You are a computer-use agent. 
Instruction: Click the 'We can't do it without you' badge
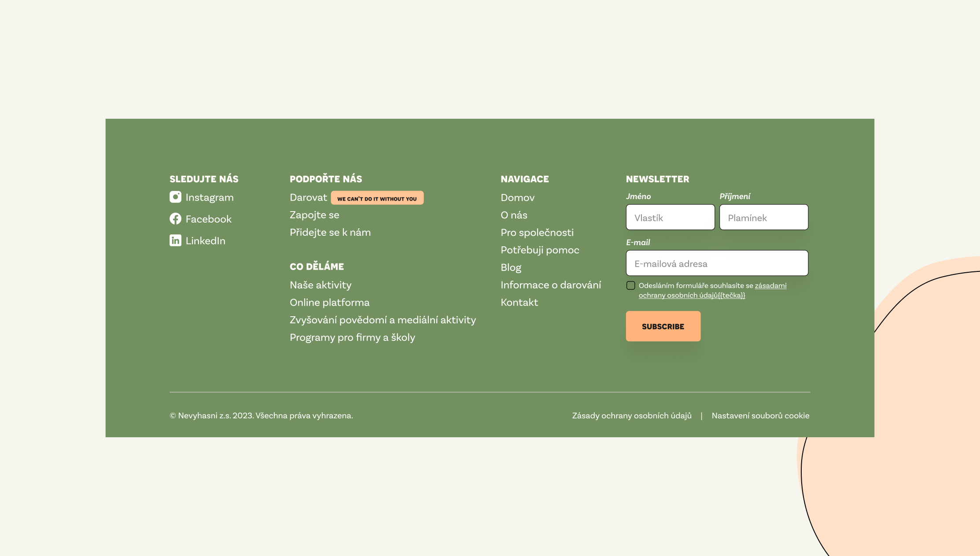click(377, 198)
